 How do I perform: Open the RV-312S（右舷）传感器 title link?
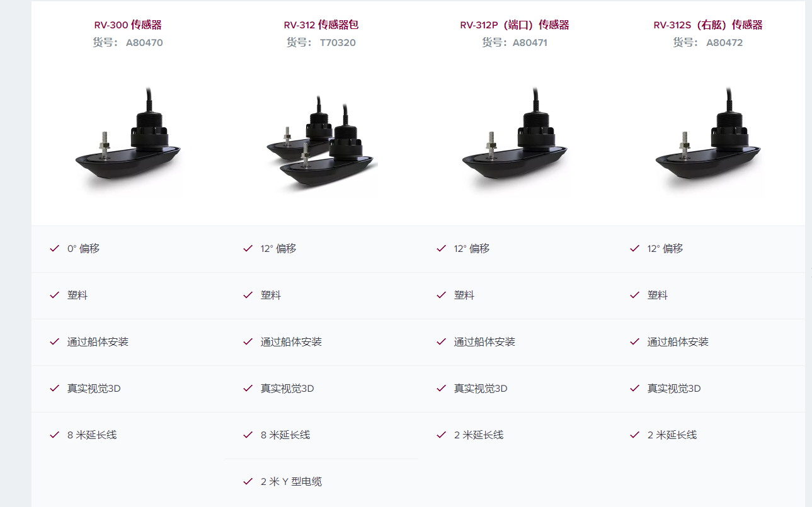pyautogui.click(x=708, y=25)
